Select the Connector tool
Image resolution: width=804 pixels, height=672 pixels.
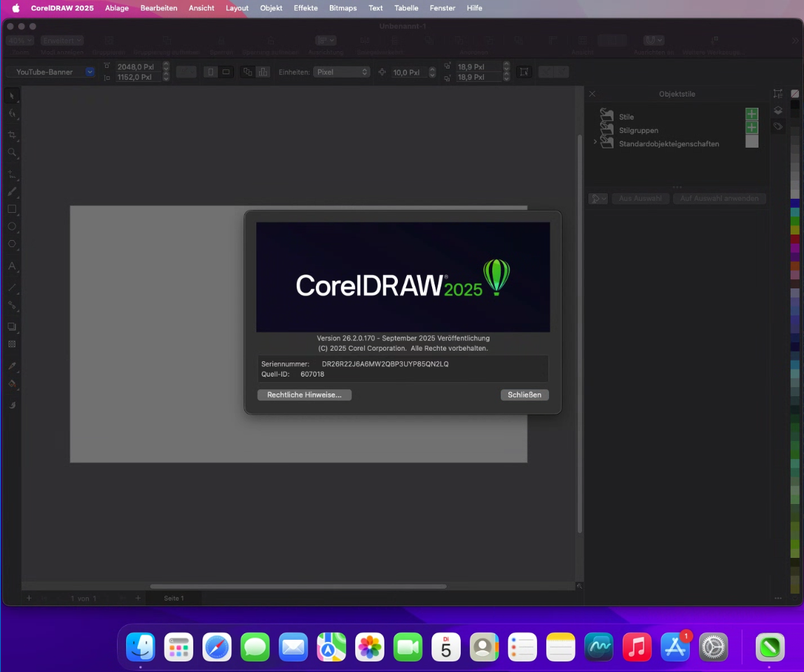tap(12, 305)
